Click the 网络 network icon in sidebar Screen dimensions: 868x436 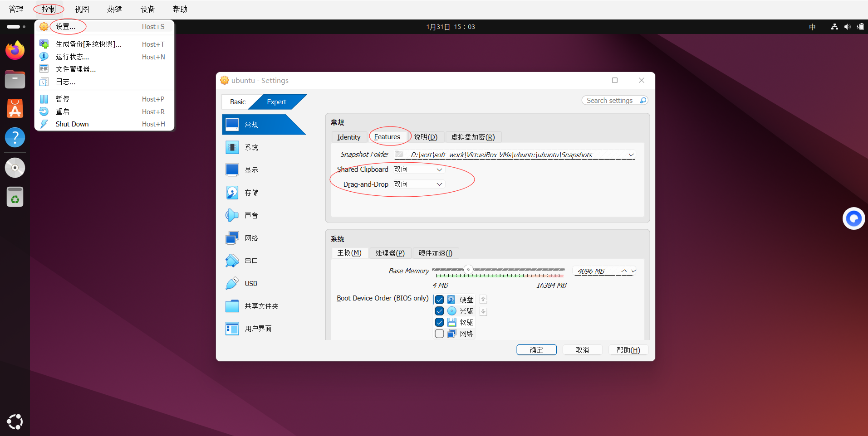pos(232,238)
